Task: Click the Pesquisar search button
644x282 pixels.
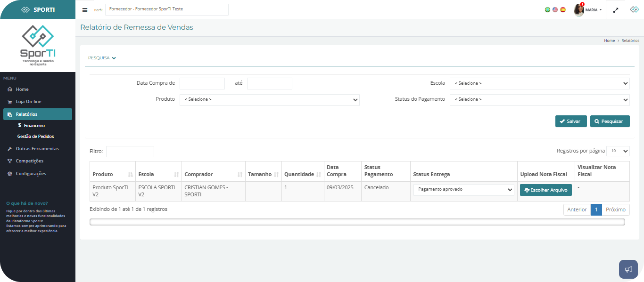Action: (x=610, y=121)
